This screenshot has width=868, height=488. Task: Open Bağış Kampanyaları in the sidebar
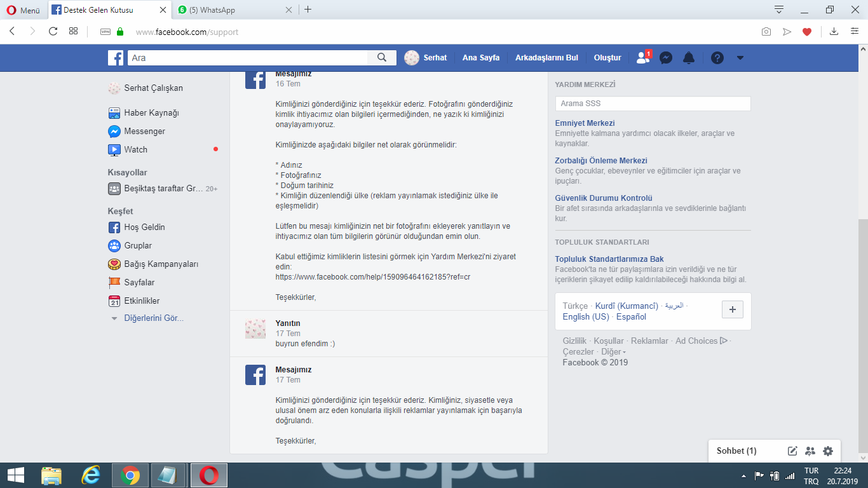point(153,264)
